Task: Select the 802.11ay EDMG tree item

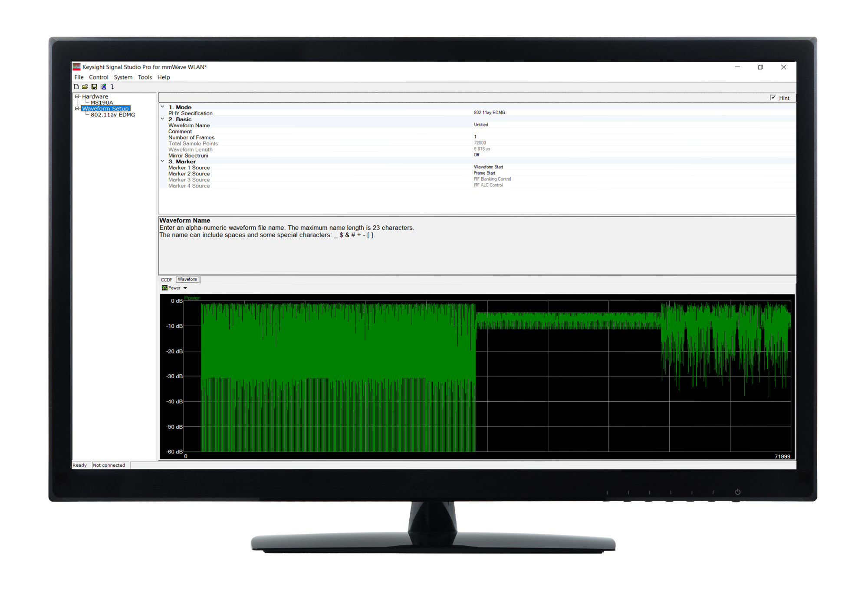Action: point(113,115)
